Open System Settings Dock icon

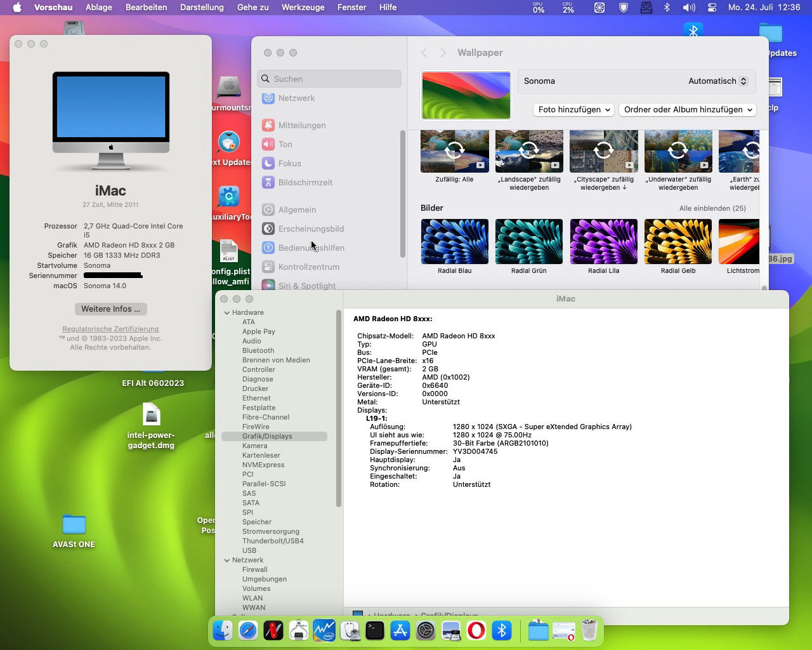click(x=426, y=630)
